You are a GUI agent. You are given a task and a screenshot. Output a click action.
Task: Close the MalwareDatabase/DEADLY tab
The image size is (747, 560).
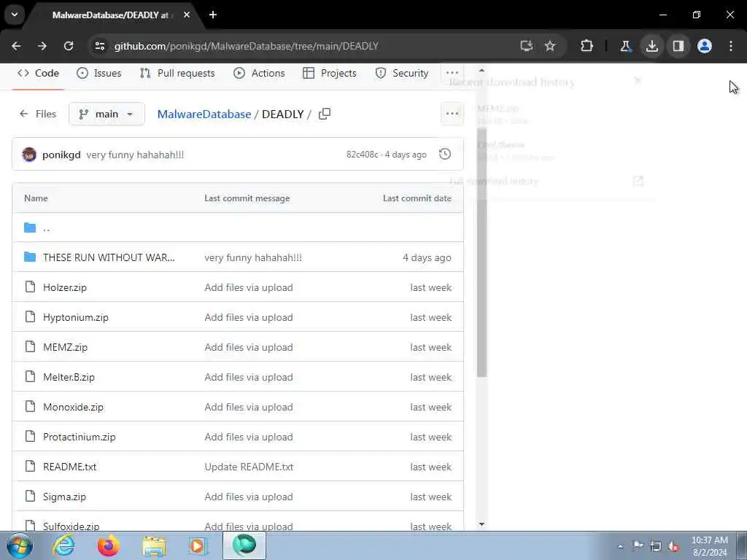coord(187,15)
